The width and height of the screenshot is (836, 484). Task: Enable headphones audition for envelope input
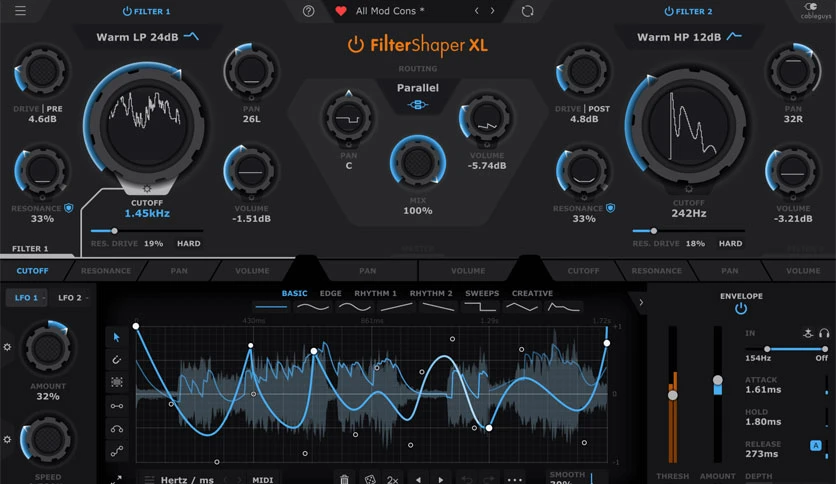click(824, 333)
